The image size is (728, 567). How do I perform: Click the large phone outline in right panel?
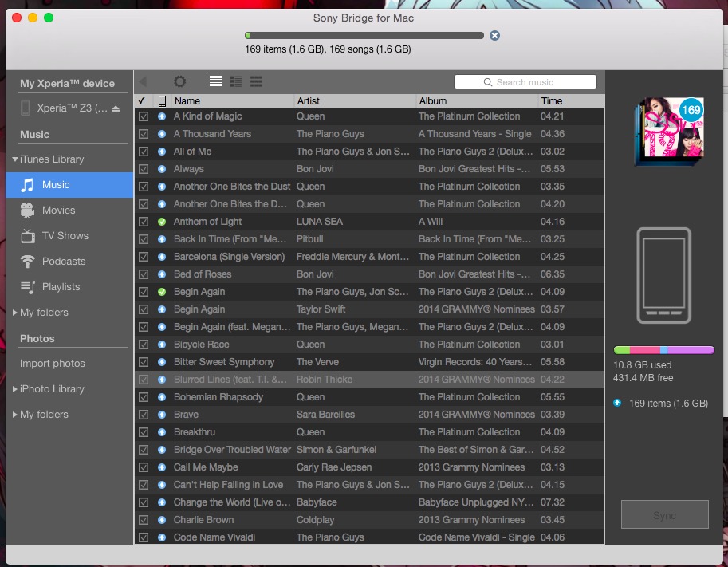point(663,275)
